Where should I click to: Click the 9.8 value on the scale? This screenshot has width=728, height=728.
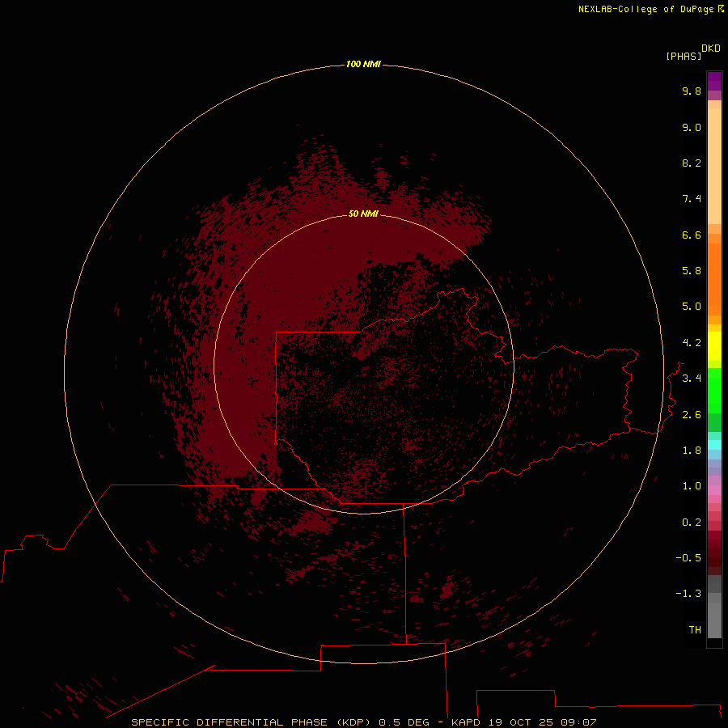(x=692, y=91)
